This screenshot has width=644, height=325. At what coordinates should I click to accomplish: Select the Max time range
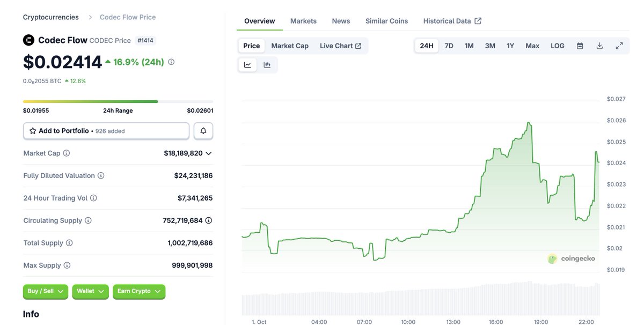tap(532, 46)
